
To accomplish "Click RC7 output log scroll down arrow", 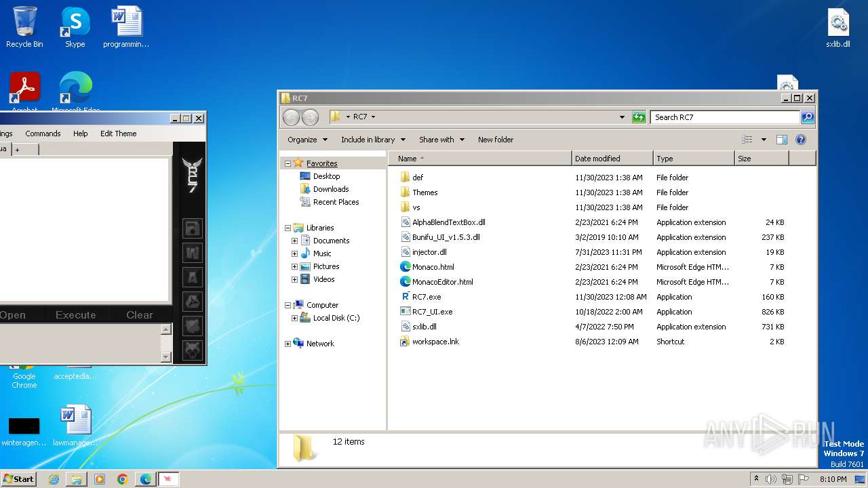I will 165,357.
